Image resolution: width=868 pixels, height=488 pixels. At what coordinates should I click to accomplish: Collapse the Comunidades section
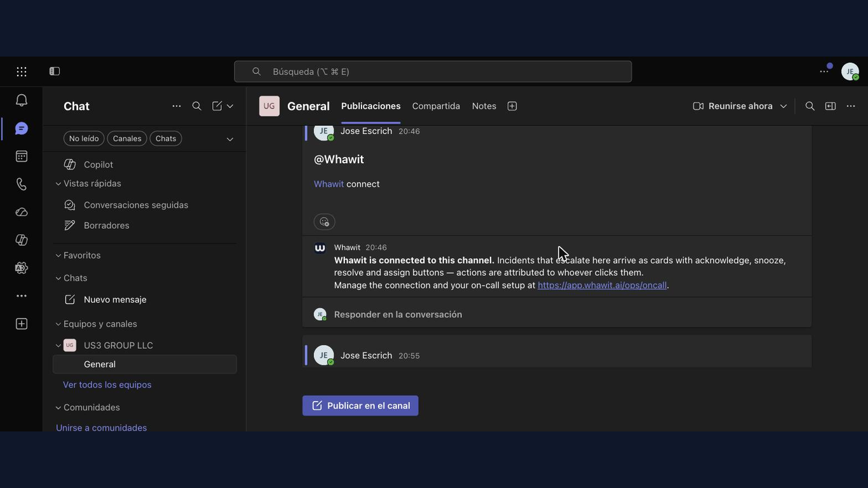[58, 408]
